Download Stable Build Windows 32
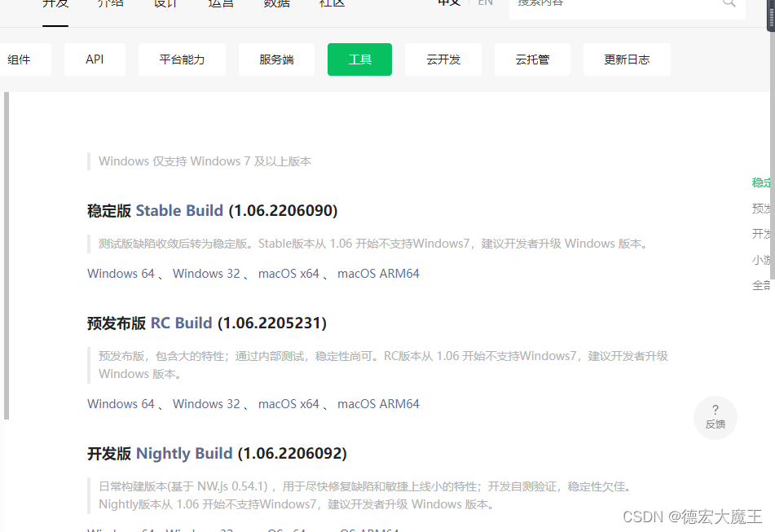775x532 pixels. [206, 273]
